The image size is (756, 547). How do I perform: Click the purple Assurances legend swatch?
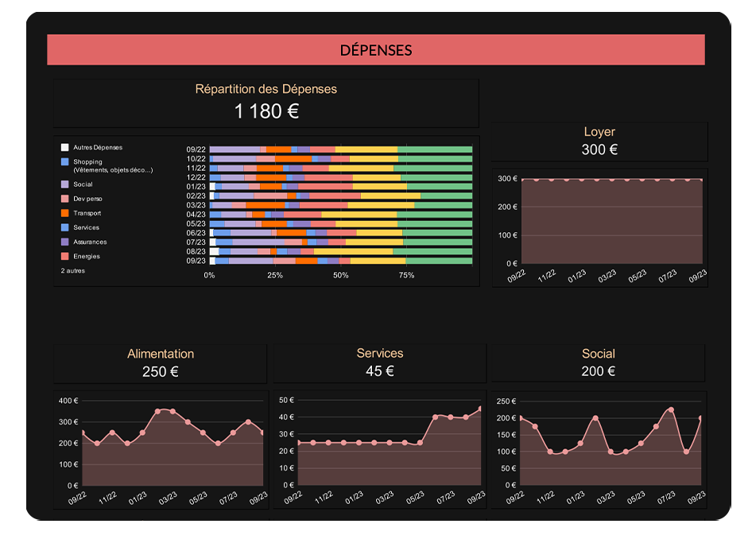[64, 242]
